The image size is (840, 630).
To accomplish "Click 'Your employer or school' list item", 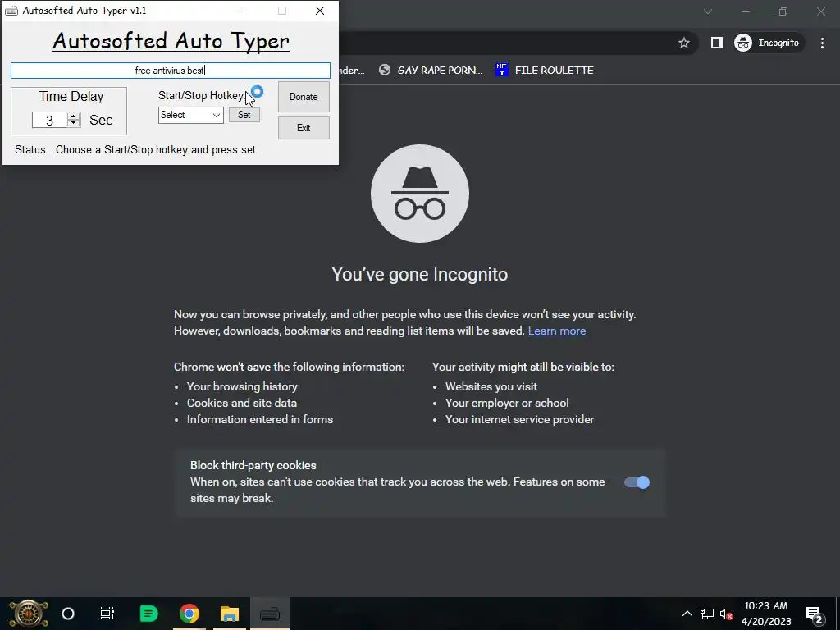I will pyautogui.click(x=507, y=403).
